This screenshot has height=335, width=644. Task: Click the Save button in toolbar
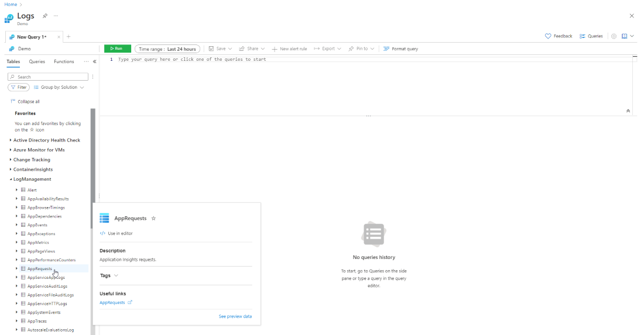(217, 49)
